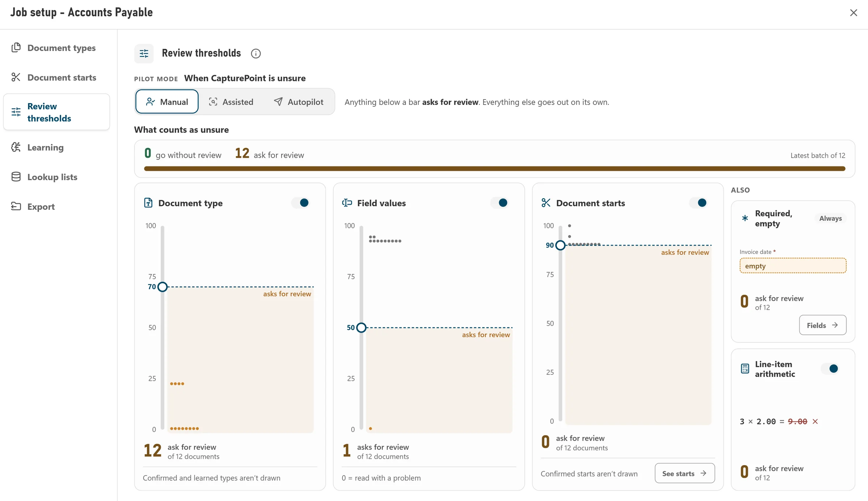Click the Field values slider handle at 50
868x501 pixels.
click(x=361, y=328)
